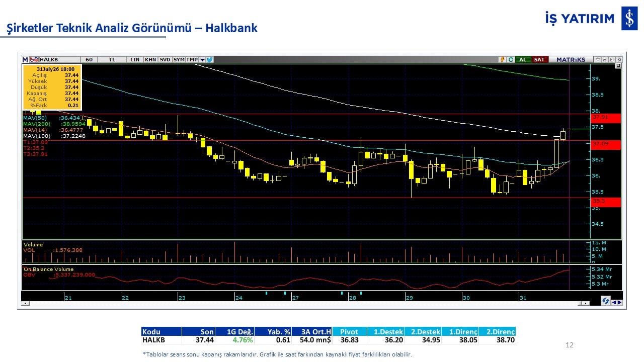Click the 37.09 red price level tag
Image resolution: width=644 pixels, height=362 pixels.
coord(606,145)
